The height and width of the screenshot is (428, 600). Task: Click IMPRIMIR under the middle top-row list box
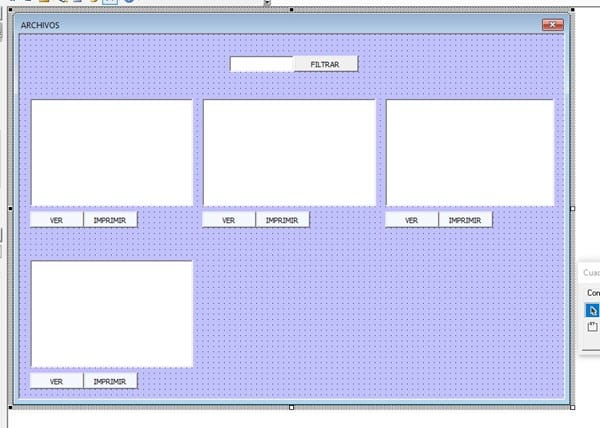click(282, 220)
